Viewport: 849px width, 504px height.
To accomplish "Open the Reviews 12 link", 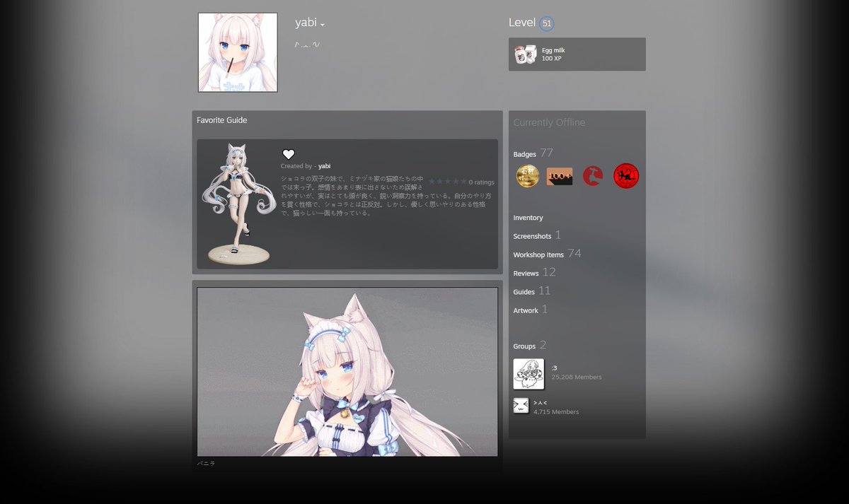I will tap(534, 272).
